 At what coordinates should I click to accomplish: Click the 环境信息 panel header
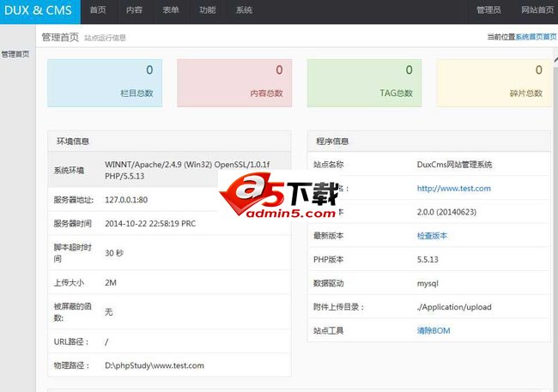click(x=169, y=142)
